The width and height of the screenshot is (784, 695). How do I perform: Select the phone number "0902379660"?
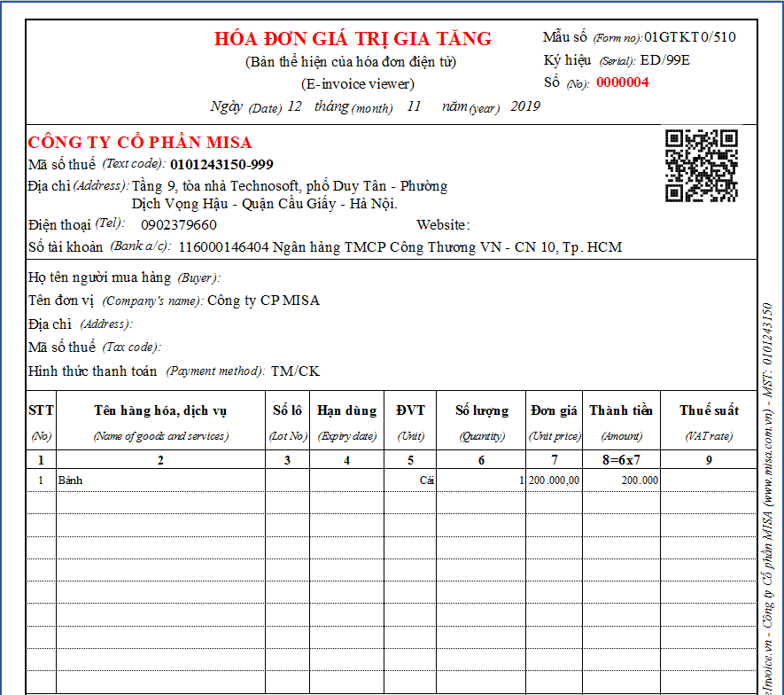(x=178, y=225)
